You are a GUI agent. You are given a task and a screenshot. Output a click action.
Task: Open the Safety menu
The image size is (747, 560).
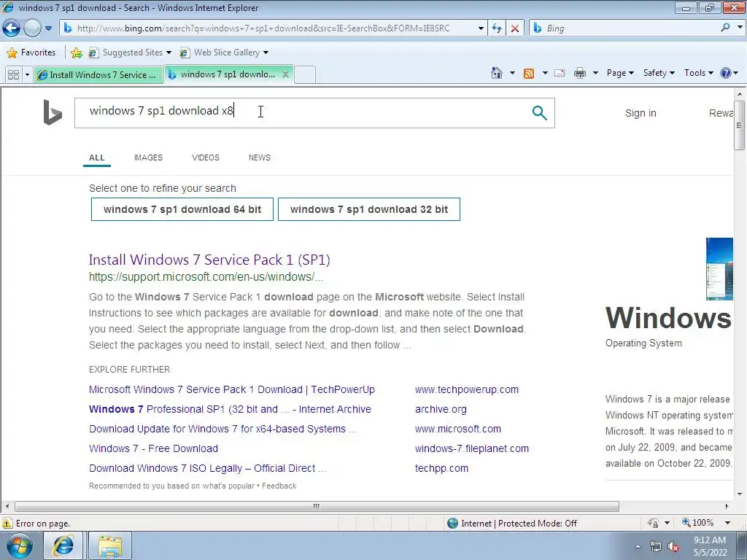(x=659, y=73)
